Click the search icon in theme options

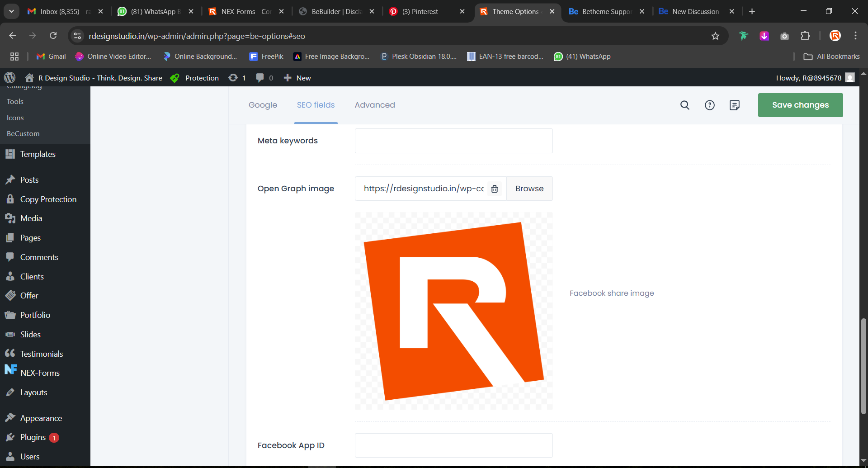(685, 105)
